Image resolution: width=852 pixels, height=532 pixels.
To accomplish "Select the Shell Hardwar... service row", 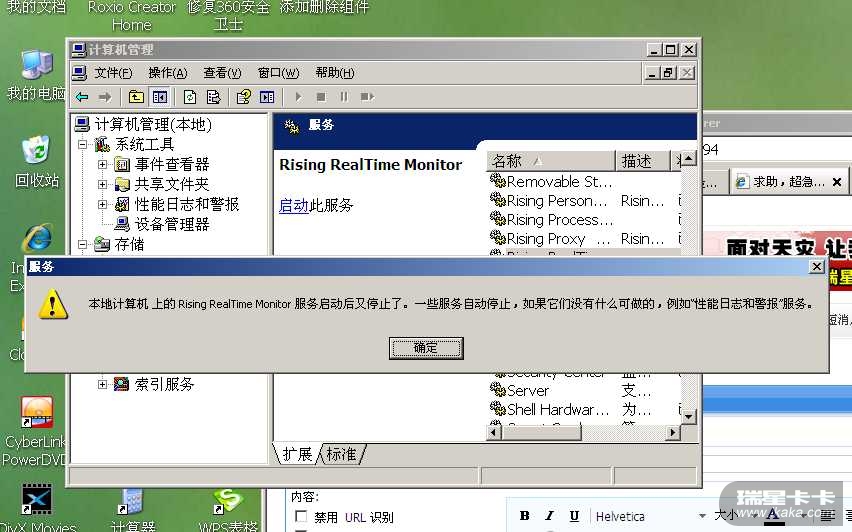I will [x=557, y=409].
